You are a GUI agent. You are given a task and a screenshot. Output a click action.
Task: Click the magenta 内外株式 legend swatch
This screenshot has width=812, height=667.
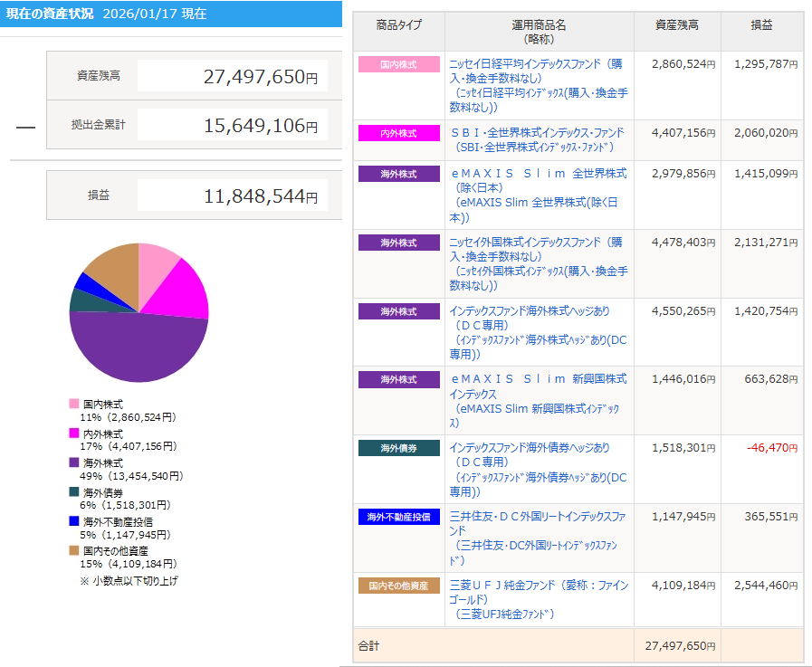[x=74, y=434]
